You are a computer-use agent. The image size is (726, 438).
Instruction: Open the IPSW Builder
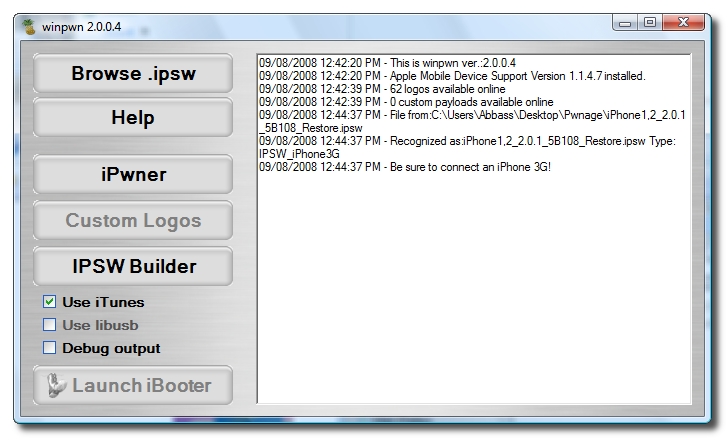pos(133,266)
